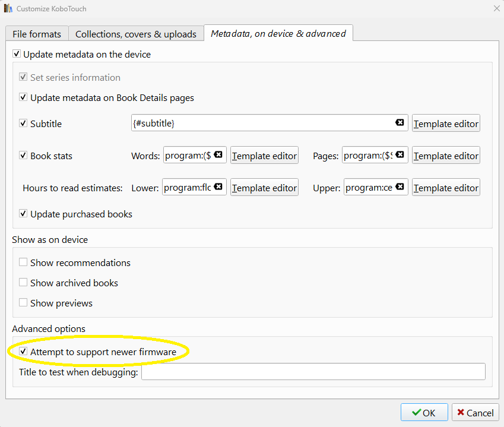Viewport: 504px width, 427px height.
Task: Open Template editor for Words
Action: click(x=264, y=156)
